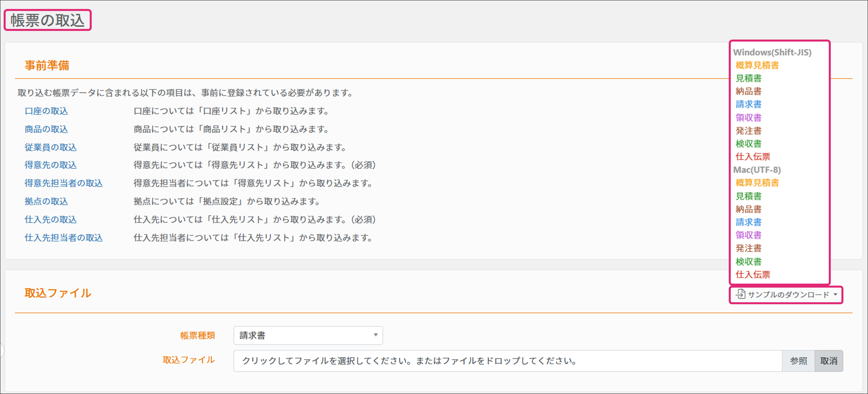Open the 商品の取込 link

pos(46,129)
